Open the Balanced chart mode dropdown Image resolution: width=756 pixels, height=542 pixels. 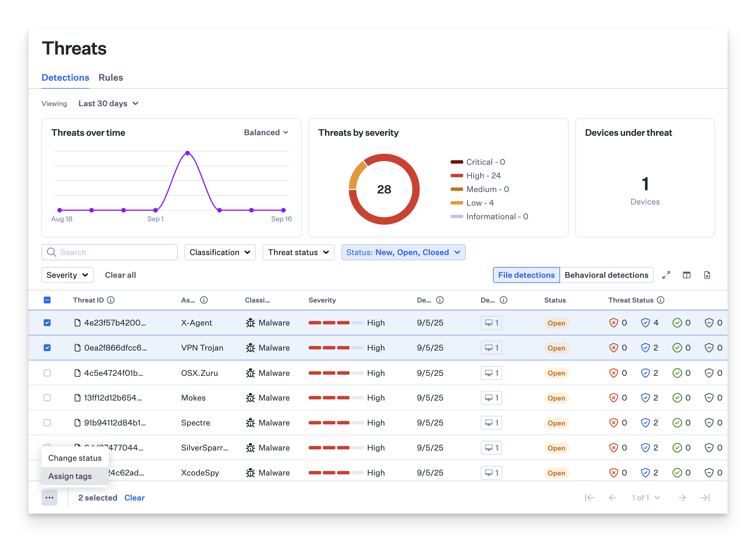[x=266, y=133]
